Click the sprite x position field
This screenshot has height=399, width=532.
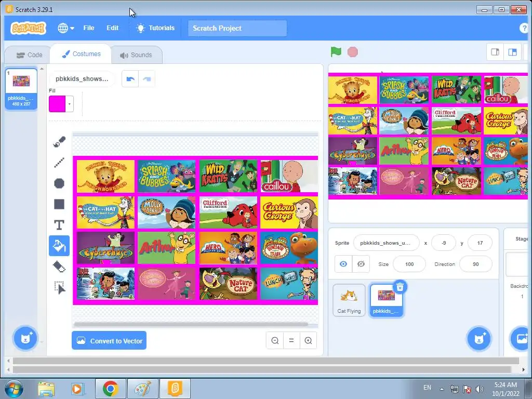[444, 243]
